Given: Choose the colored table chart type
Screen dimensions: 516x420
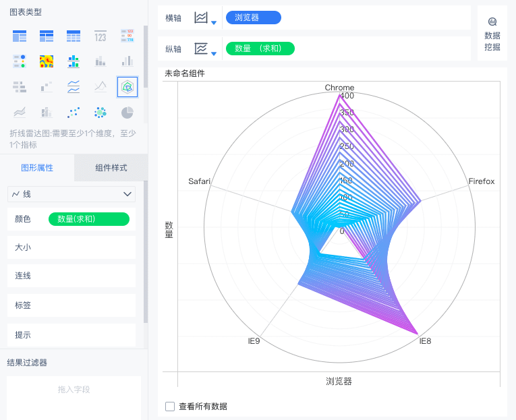Looking at the screenshot, I should pos(127,36).
